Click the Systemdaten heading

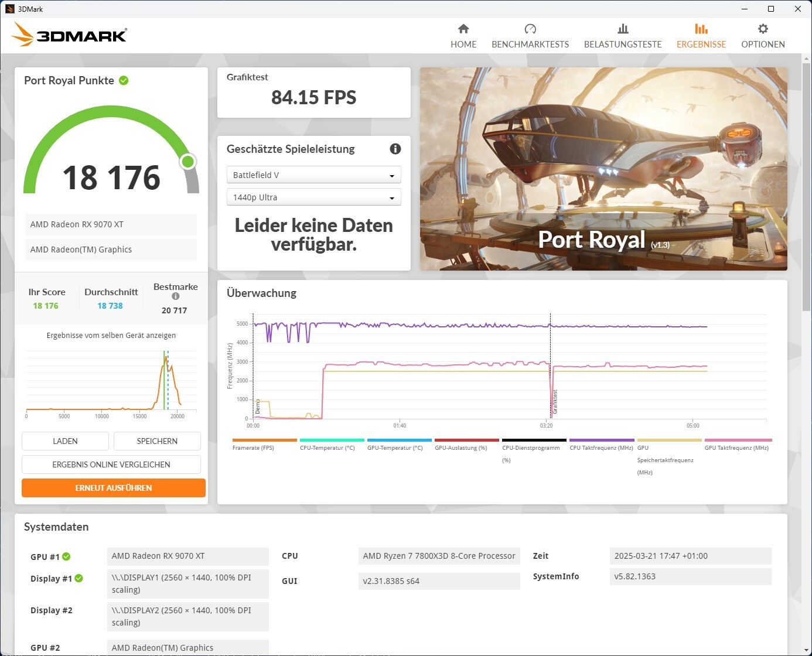(x=56, y=527)
